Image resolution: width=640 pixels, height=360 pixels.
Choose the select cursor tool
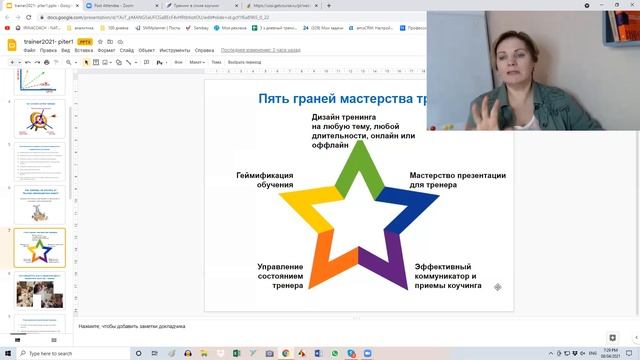click(86, 62)
